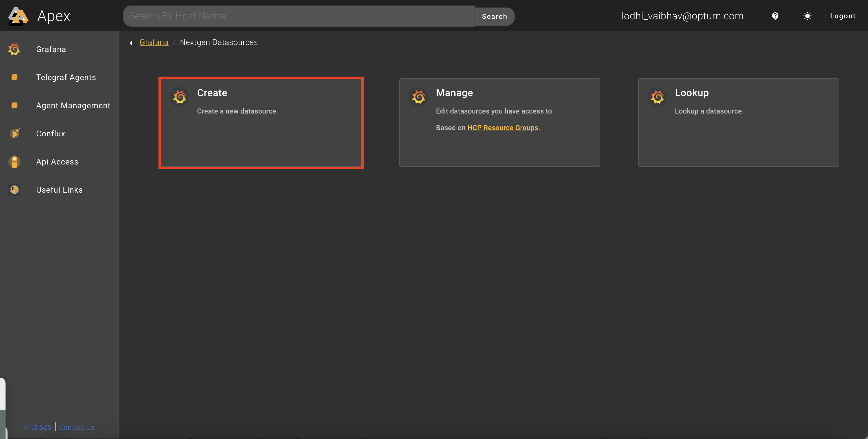Click the Apex logo icon
868x439 pixels.
[18, 16]
